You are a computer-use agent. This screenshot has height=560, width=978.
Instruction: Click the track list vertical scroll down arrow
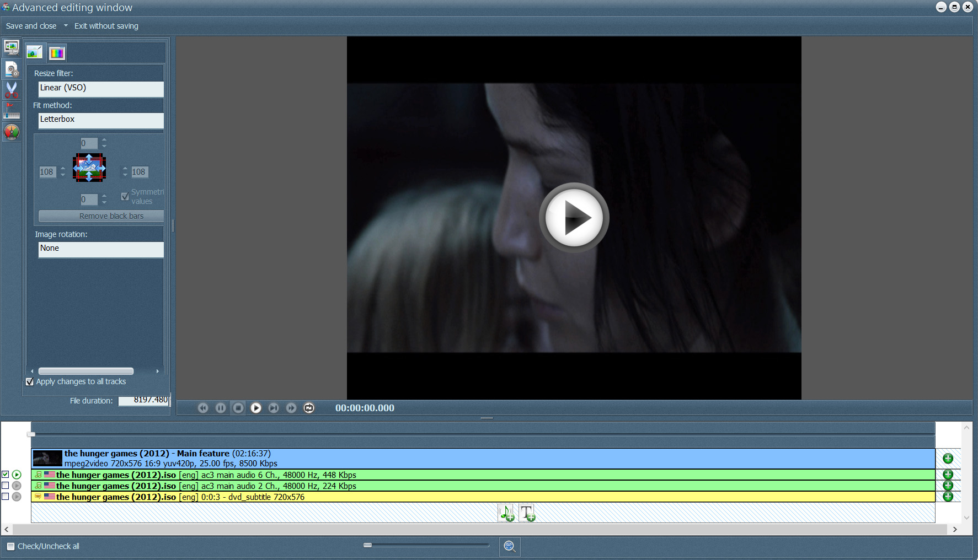966,518
